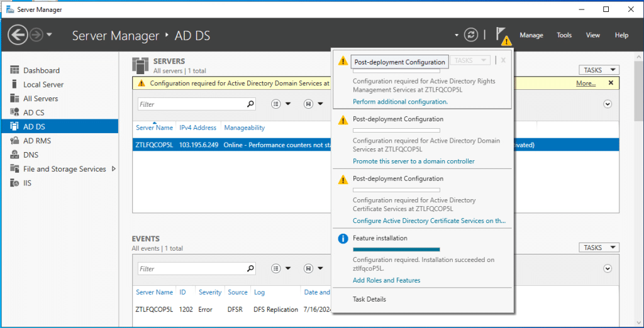This screenshot has width=644, height=328.
Task: Sort by Manageability column
Action: [245, 128]
